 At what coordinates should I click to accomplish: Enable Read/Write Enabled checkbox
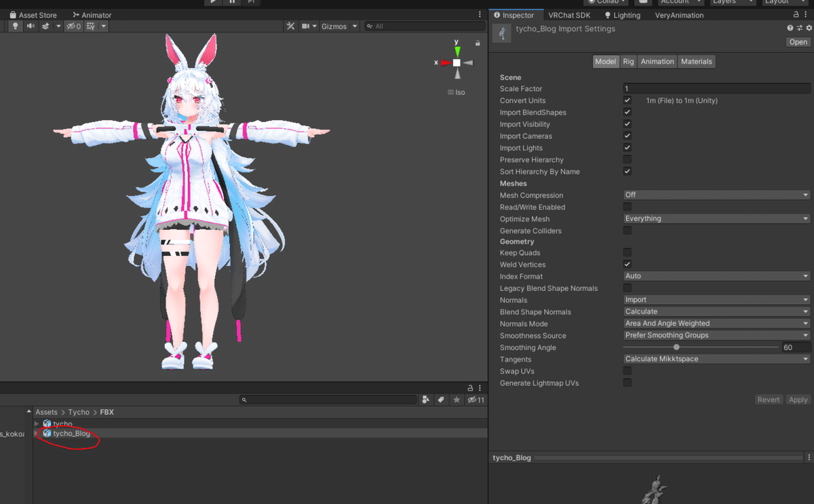pyautogui.click(x=627, y=207)
